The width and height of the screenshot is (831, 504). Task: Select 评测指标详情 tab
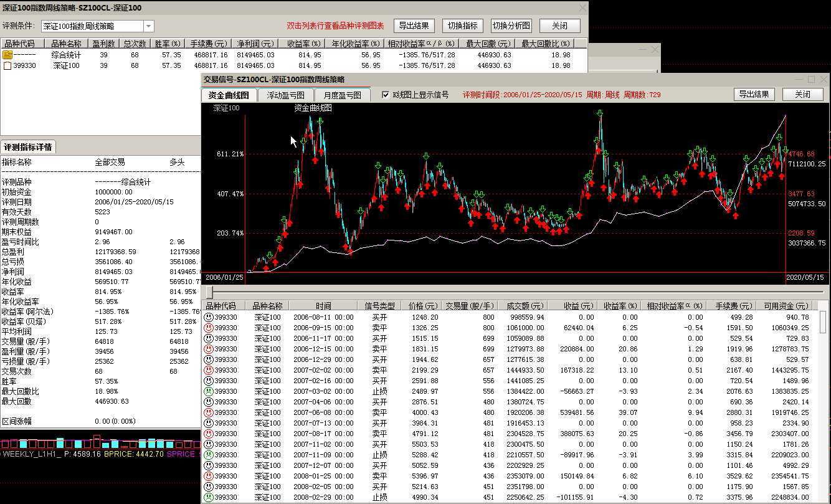[28, 147]
